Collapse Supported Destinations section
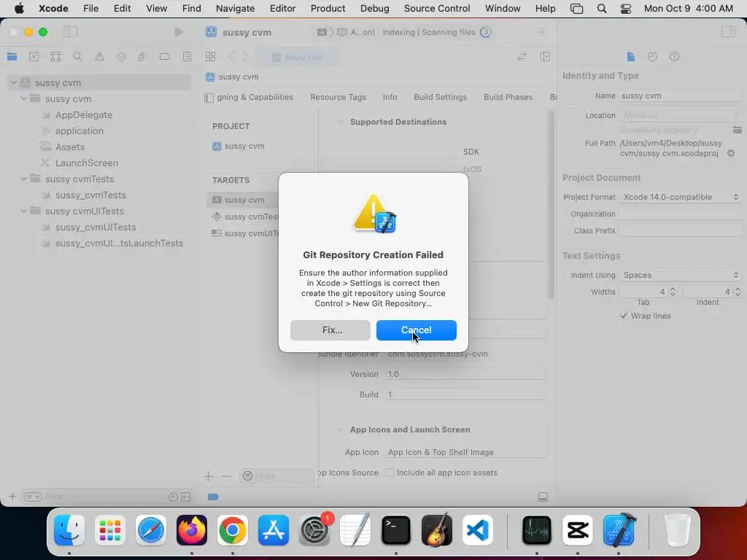This screenshot has height=560, width=747. 340,122
